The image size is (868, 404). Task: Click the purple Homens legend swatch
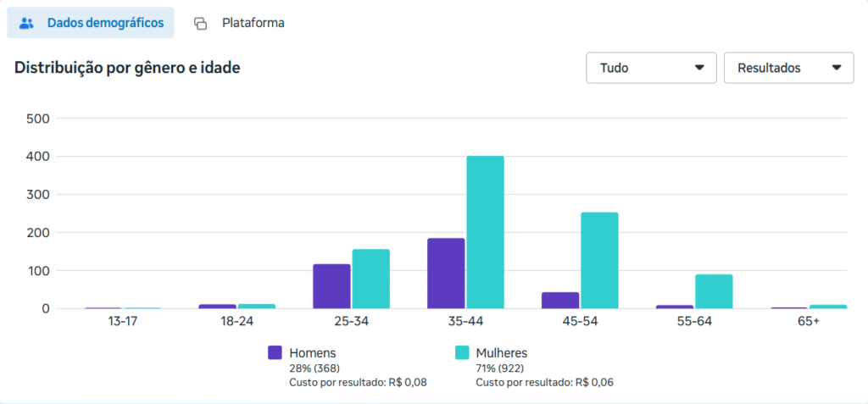275,353
